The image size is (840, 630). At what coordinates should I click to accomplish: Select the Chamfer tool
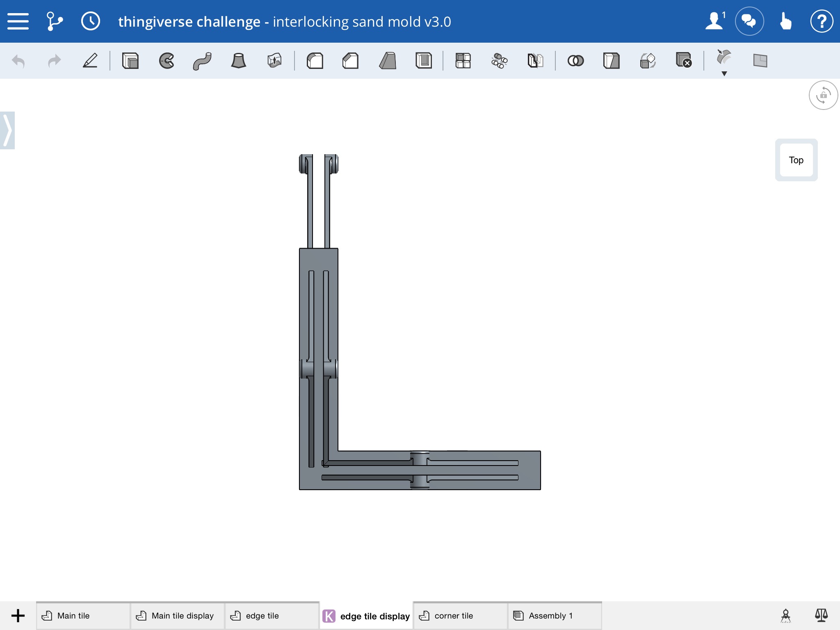351,61
